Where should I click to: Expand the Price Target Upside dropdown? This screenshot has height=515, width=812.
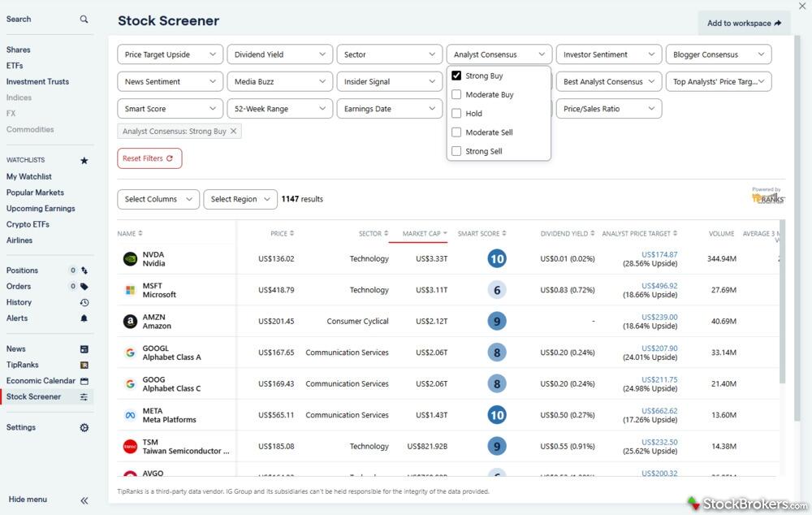(170, 54)
